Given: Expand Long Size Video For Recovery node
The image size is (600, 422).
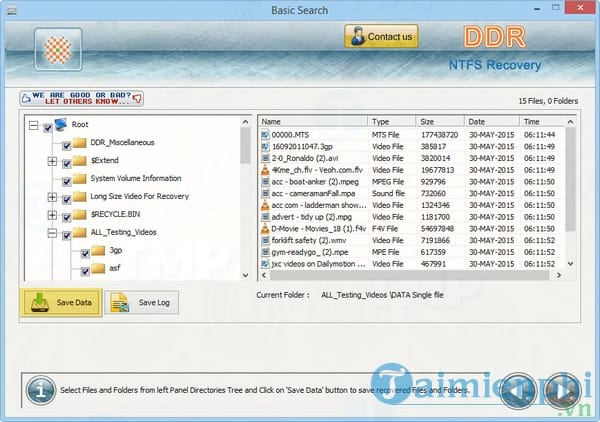Looking at the screenshot, I should point(52,197).
